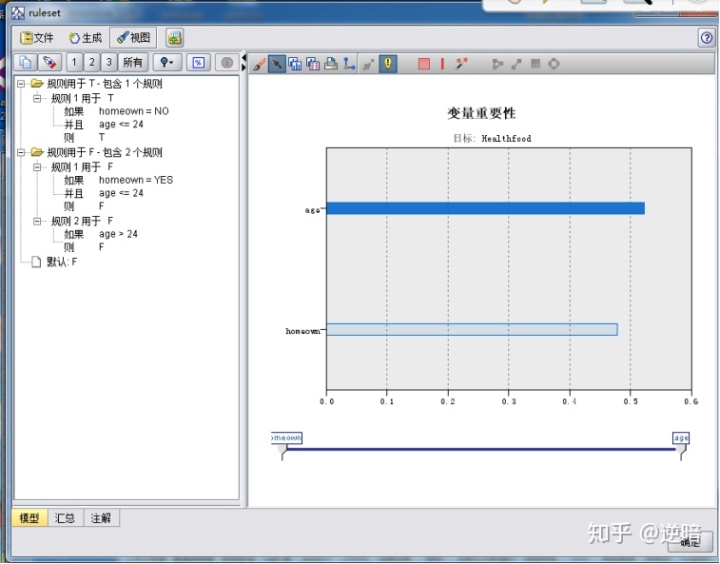Select the paintbrush edit mode icon

tap(259, 64)
